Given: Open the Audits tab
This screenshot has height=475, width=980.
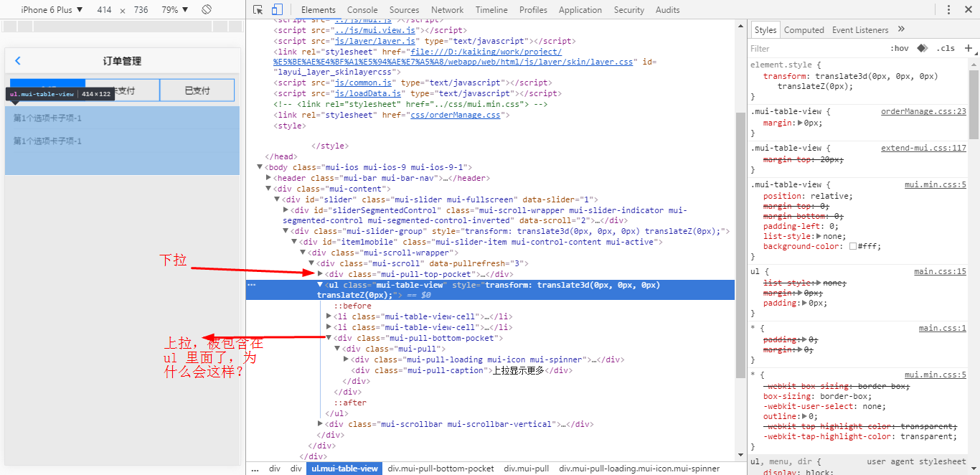Looking at the screenshot, I should coord(668,10).
